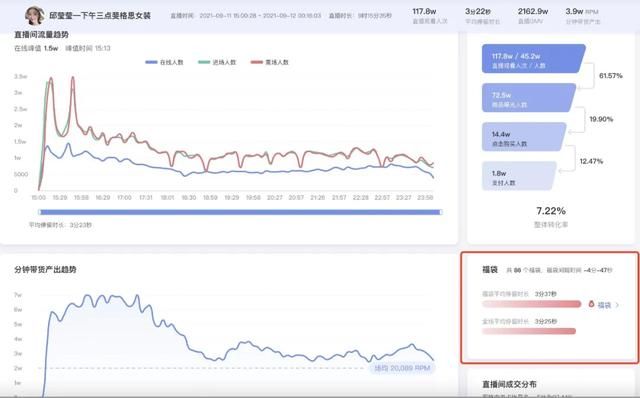Click the streamer's profile avatar
640x398 pixels.
point(34,16)
